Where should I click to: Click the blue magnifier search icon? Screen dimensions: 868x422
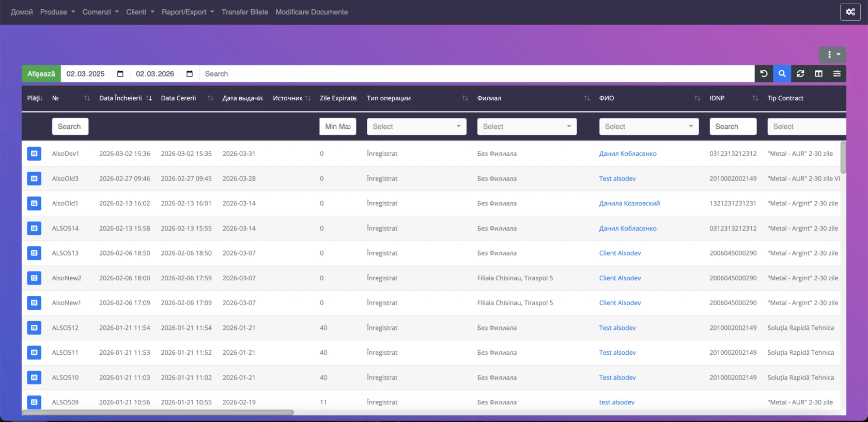(782, 74)
